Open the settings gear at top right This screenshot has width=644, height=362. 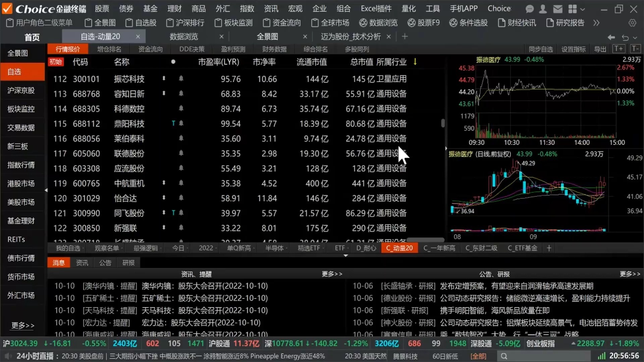pos(633,23)
